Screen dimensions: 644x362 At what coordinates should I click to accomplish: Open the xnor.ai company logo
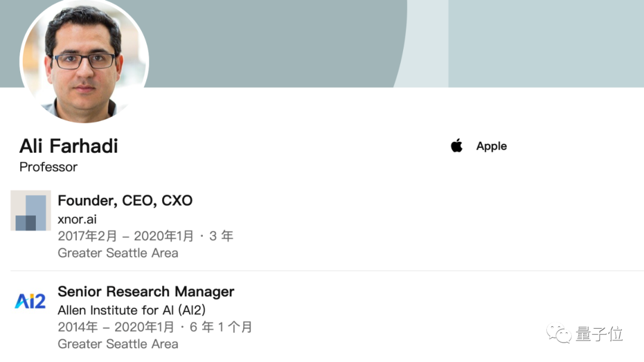[x=31, y=211]
